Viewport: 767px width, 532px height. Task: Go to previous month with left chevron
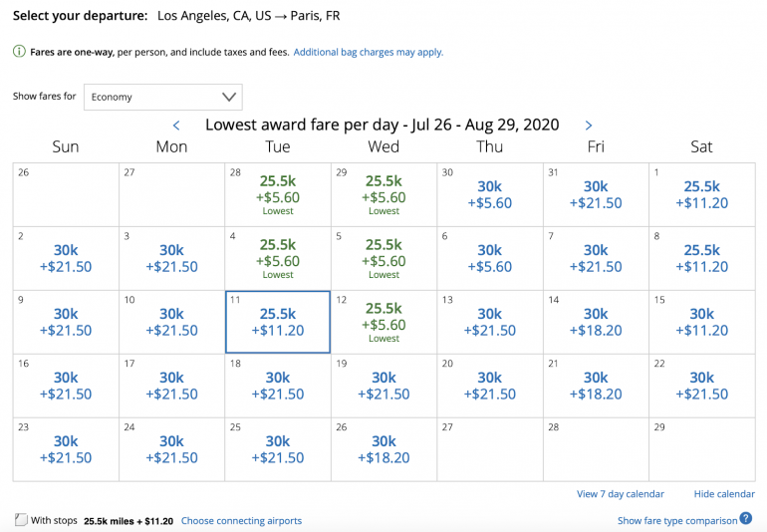point(176,126)
